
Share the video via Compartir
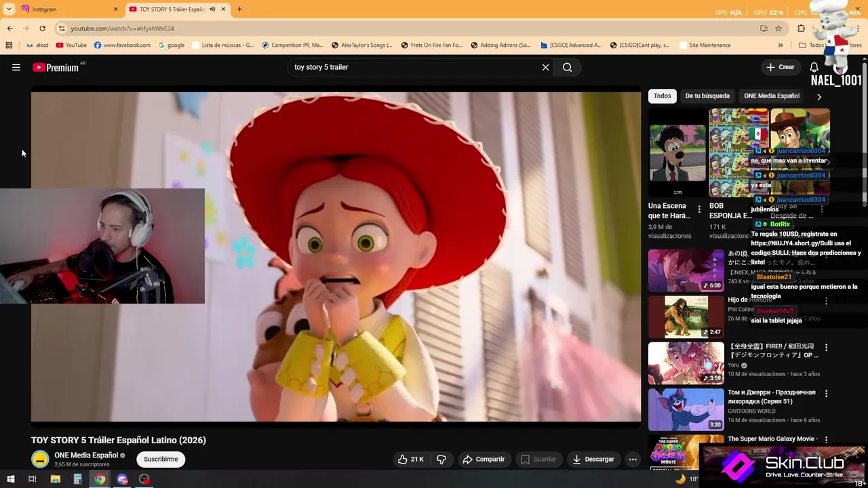(484, 459)
